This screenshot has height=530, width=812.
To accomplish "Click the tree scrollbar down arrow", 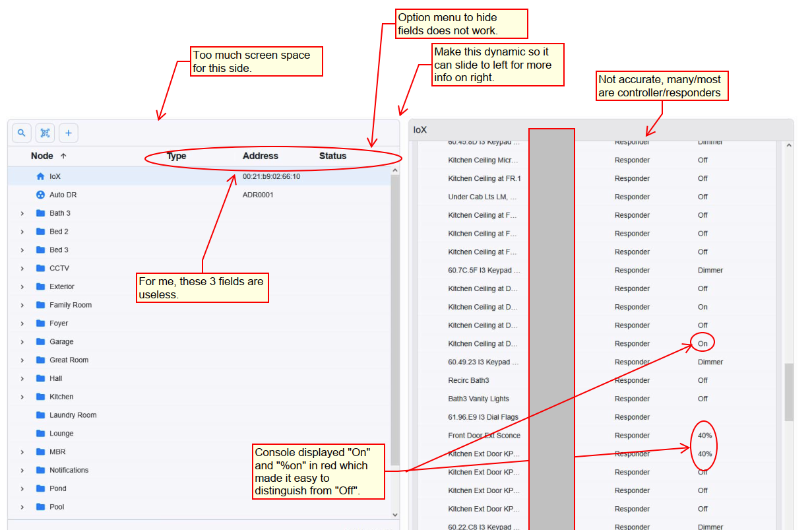I will 395,515.
